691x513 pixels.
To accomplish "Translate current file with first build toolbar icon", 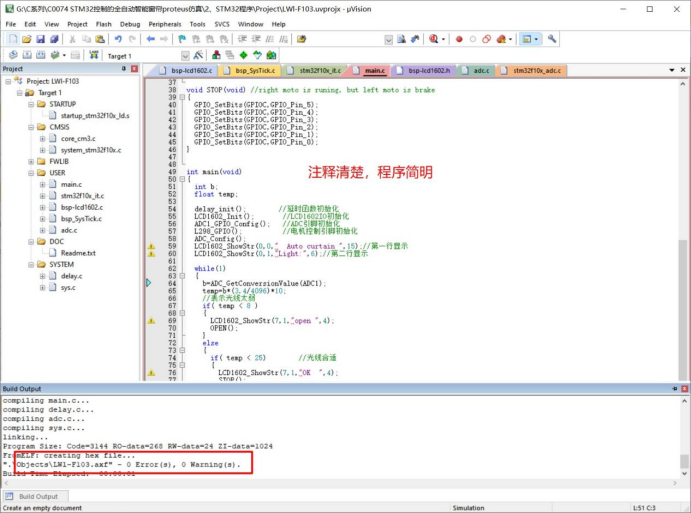I will (x=13, y=55).
